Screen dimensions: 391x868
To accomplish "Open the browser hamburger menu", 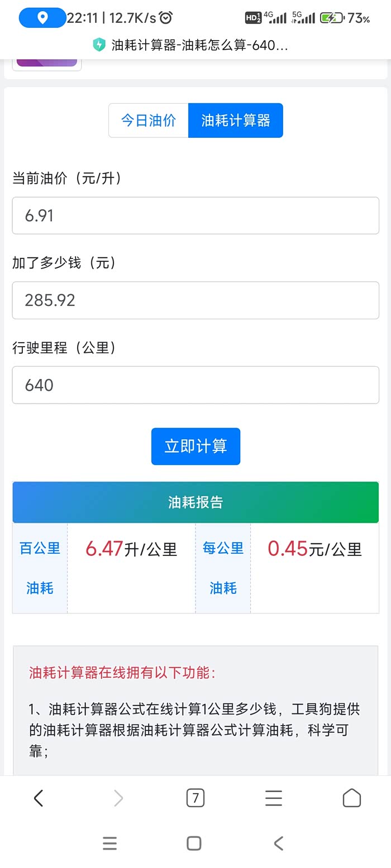I will coord(273,798).
